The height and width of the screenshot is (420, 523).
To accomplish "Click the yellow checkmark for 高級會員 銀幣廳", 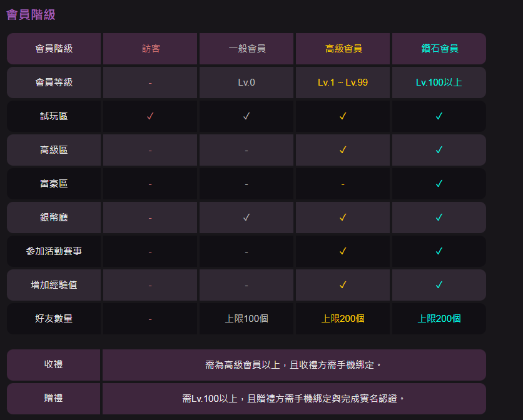I will tap(343, 217).
